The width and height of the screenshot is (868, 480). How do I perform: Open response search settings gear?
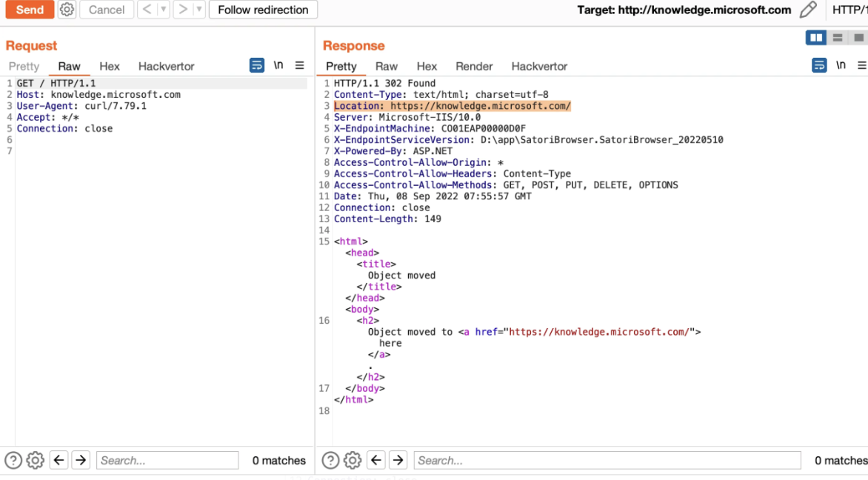[x=353, y=460]
